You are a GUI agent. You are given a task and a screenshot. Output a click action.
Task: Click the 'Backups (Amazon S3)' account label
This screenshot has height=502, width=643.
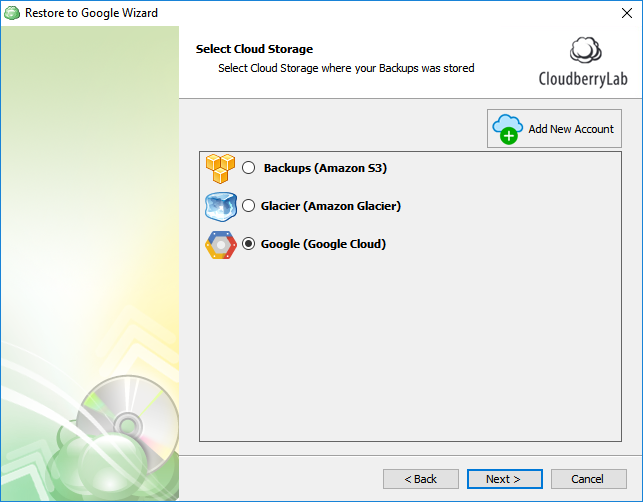tap(325, 168)
